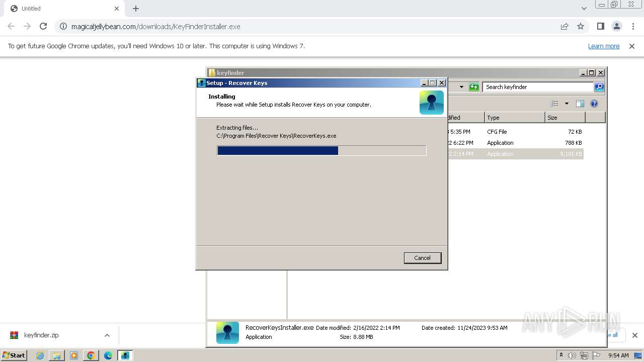Viewport: 644px width, 362px height.
Task: Open a new tab
Action: [x=136, y=9]
